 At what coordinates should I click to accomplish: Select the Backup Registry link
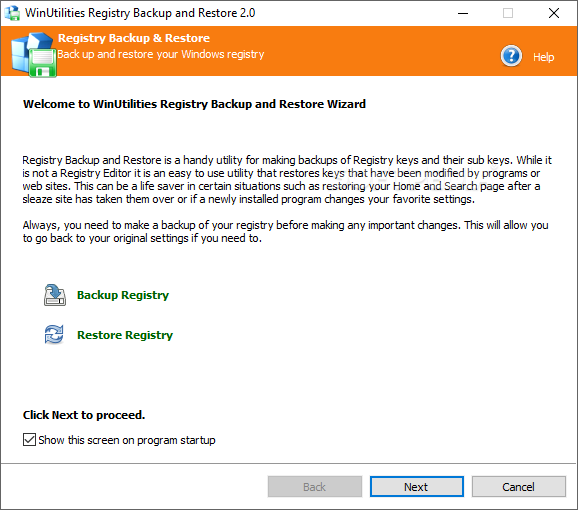123,295
